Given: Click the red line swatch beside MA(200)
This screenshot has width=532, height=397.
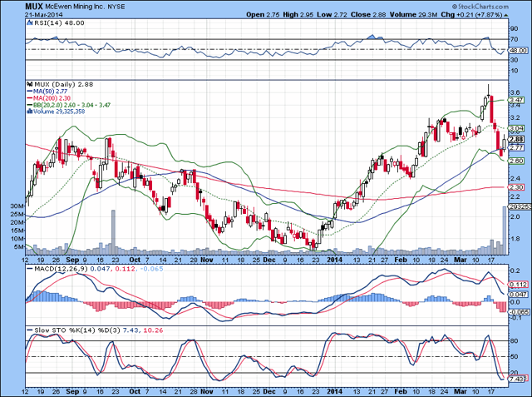Looking at the screenshot, I should 30,98.
